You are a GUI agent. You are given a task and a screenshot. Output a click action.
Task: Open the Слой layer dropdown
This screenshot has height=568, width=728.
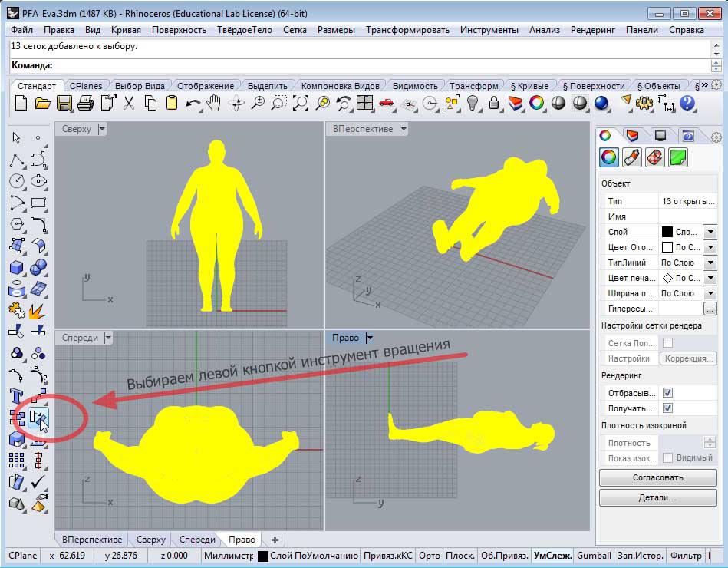pos(710,232)
